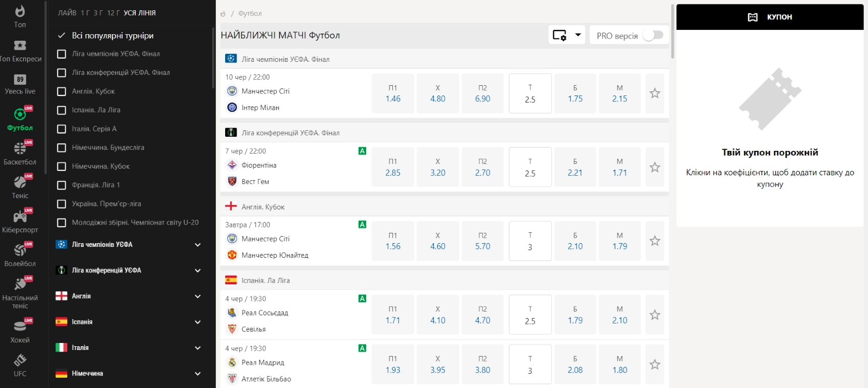Screen dimensions: 868x388
Task: Check Англія. Кубок checkbox
Action: pyautogui.click(x=62, y=91)
